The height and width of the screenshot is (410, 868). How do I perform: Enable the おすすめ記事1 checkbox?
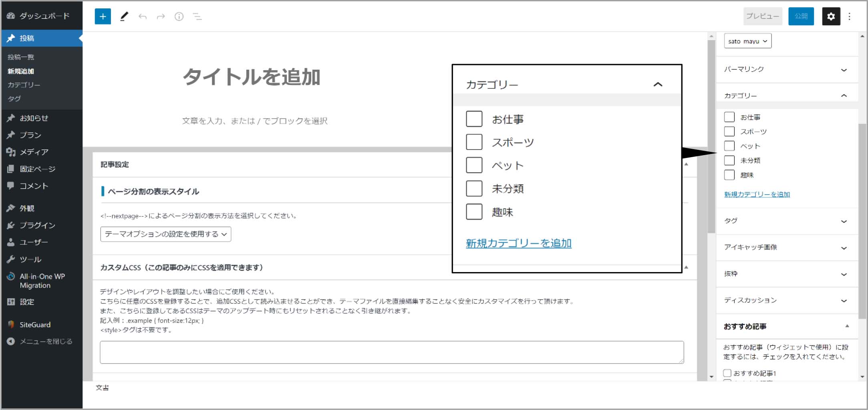pos(727,373)
